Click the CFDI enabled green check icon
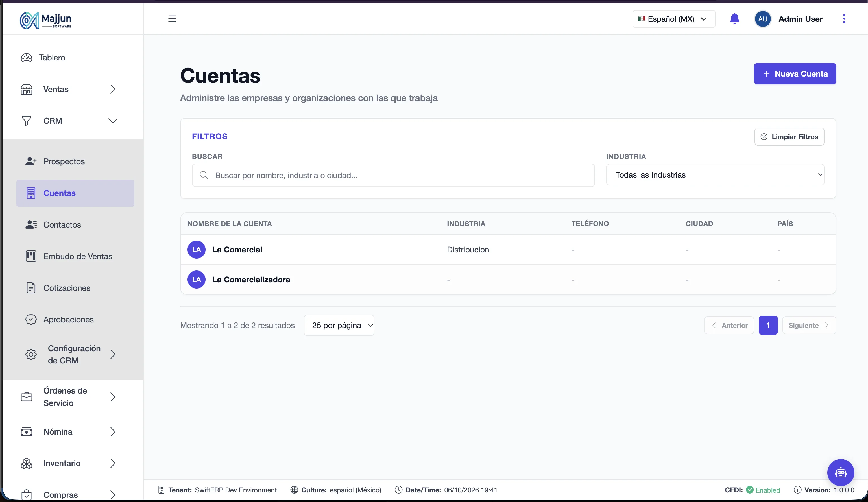This screenshot has height=502, width=868. [749, 490]
